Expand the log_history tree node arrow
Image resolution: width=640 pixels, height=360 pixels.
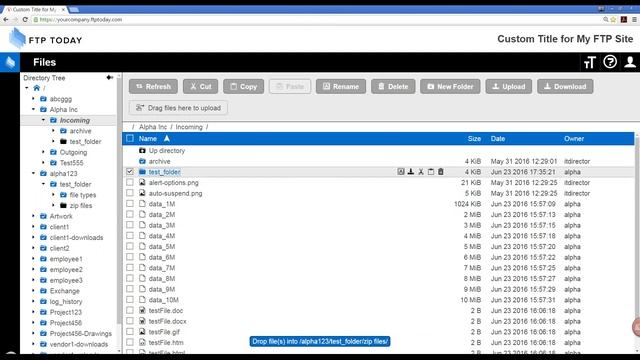pos(33,302)
